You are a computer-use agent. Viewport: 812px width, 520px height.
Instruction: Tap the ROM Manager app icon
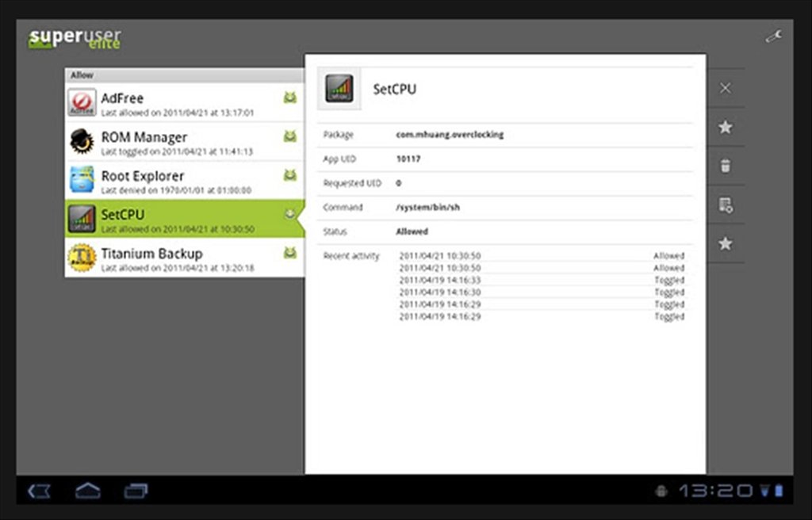[x=82, y=141]
